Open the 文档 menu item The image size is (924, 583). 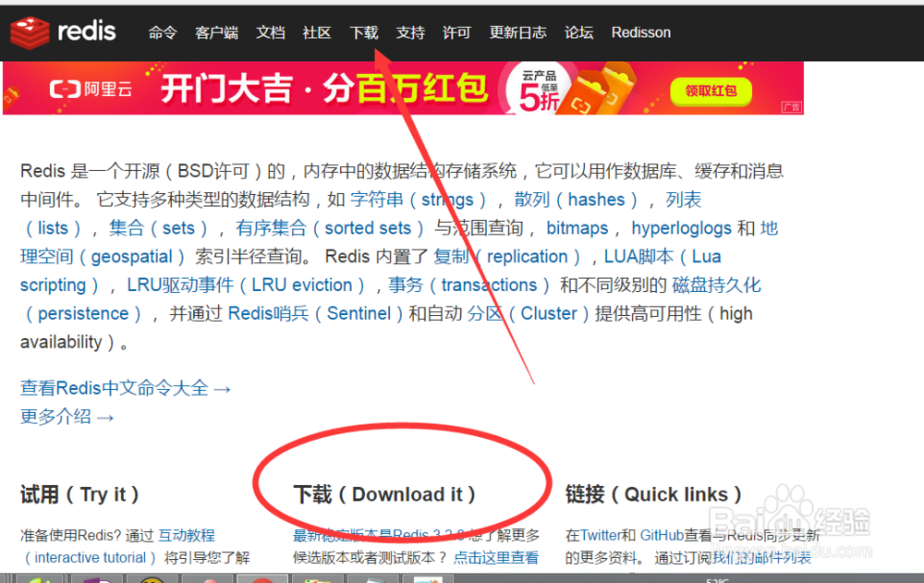pyautogui.click(x=271, y=32)
